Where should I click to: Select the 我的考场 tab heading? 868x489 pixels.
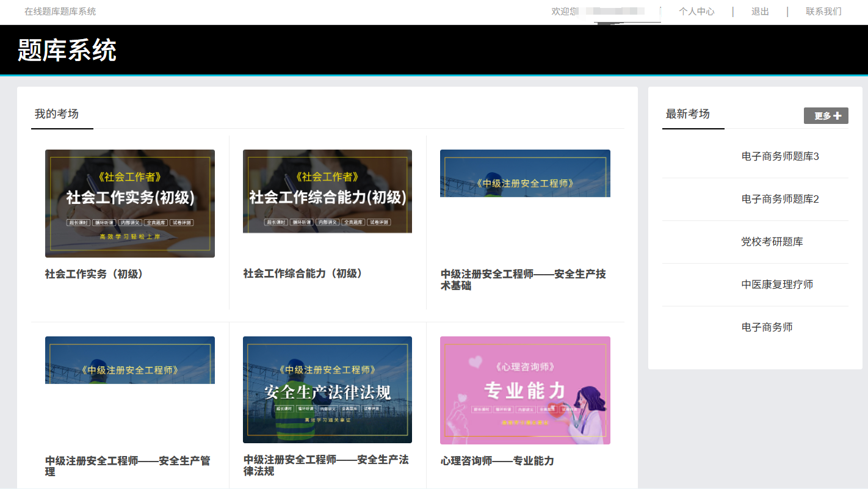[57, 114]
